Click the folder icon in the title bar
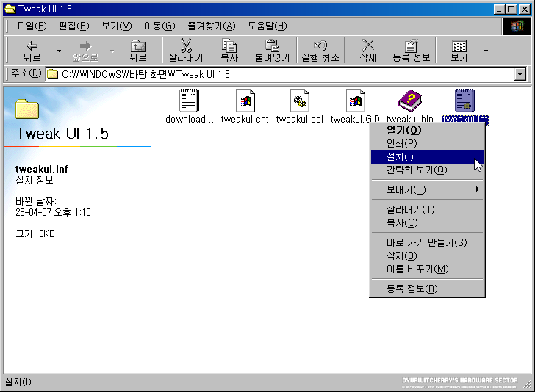 [x=10, y=9]
